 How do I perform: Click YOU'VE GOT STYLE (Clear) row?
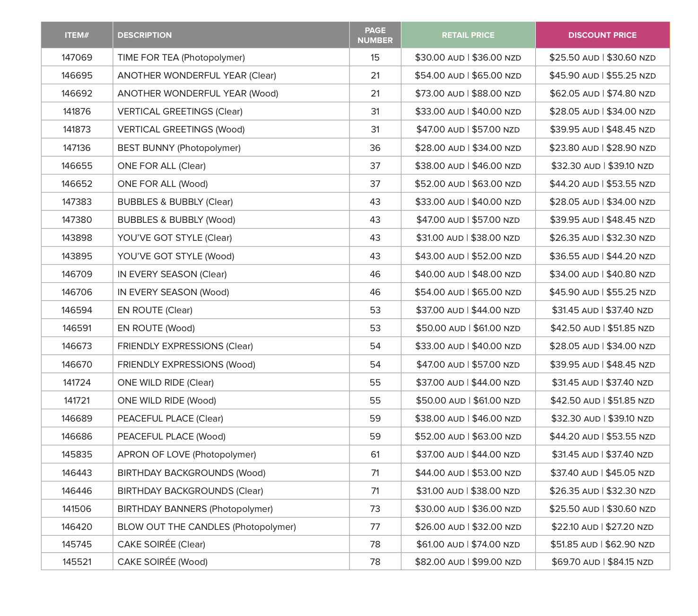coord(356,238)
